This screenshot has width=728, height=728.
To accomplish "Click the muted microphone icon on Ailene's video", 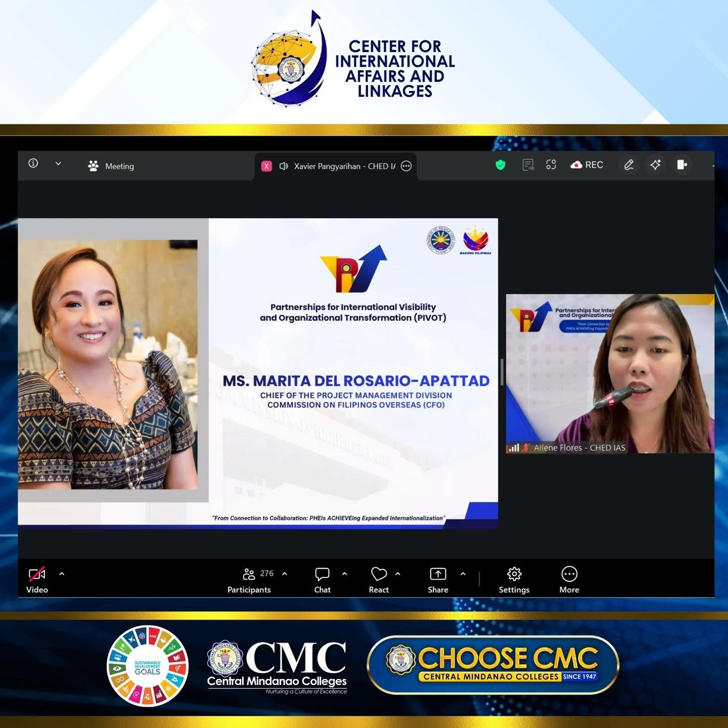I will [526, 448].
